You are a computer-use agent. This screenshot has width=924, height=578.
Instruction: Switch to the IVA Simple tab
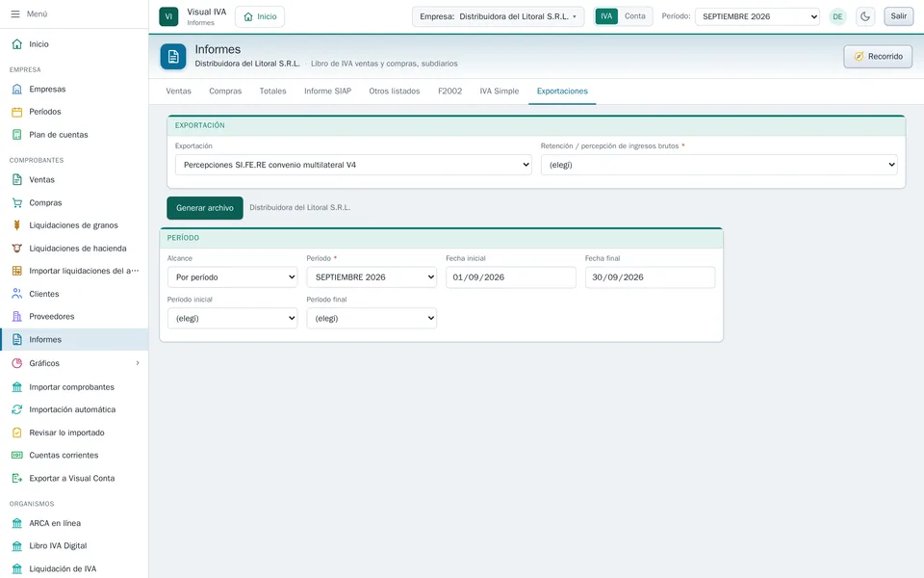point(500,91)
